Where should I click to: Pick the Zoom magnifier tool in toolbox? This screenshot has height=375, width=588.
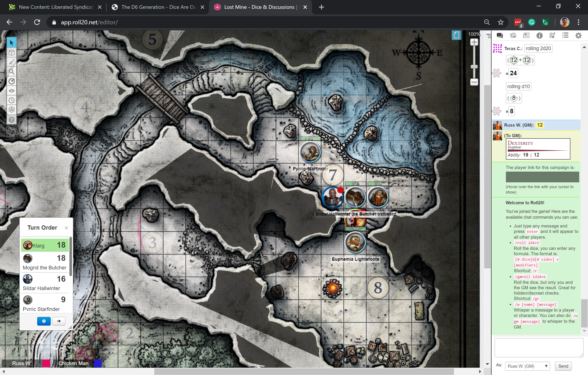[x=11, y=72]
